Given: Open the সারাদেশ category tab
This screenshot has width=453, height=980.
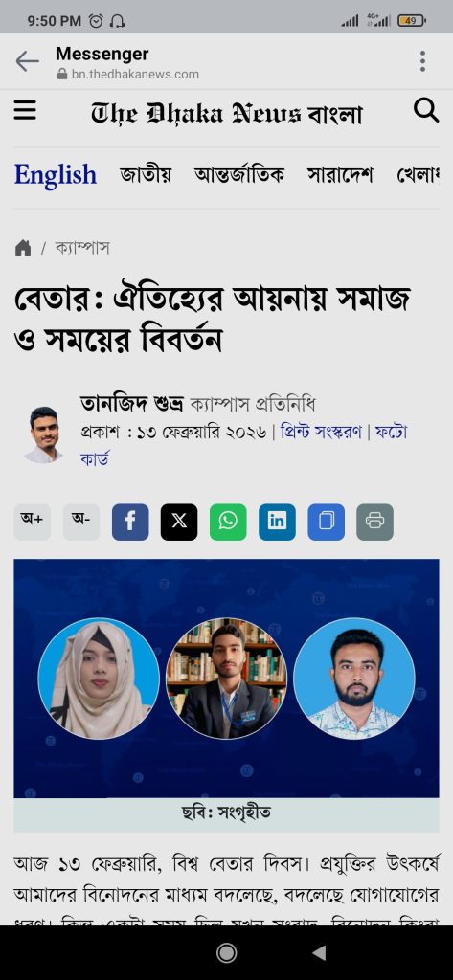Looking at the screenshot, I should (340, 175).
